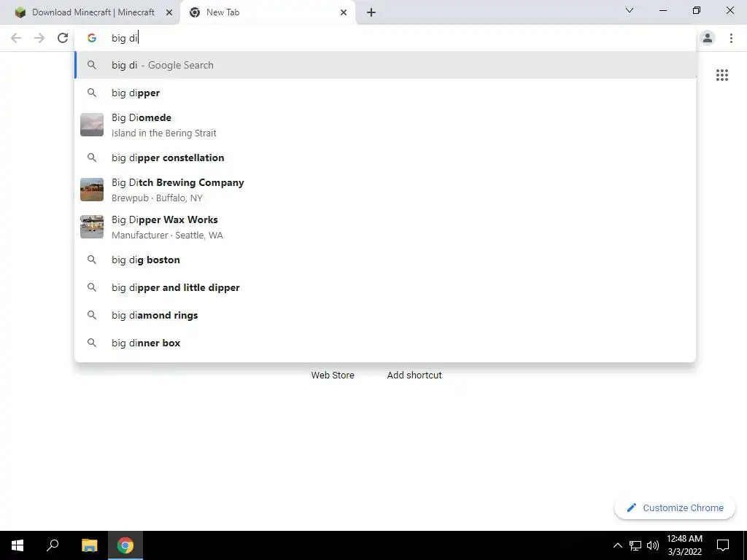Click the browser back arrow
Viewport: 747px width, 560px height.
[16, 38]
